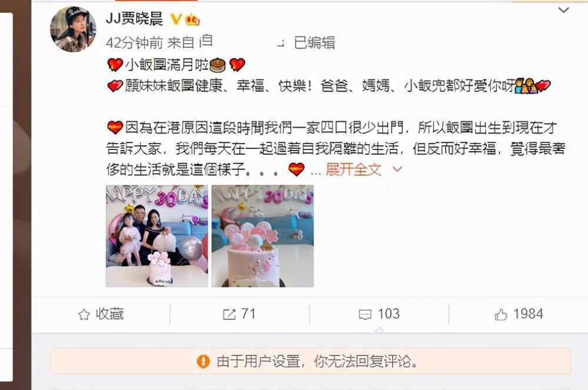588x390 pixels.
Task: Open comments tab showing 103
Action: click(x=379, y=314)
